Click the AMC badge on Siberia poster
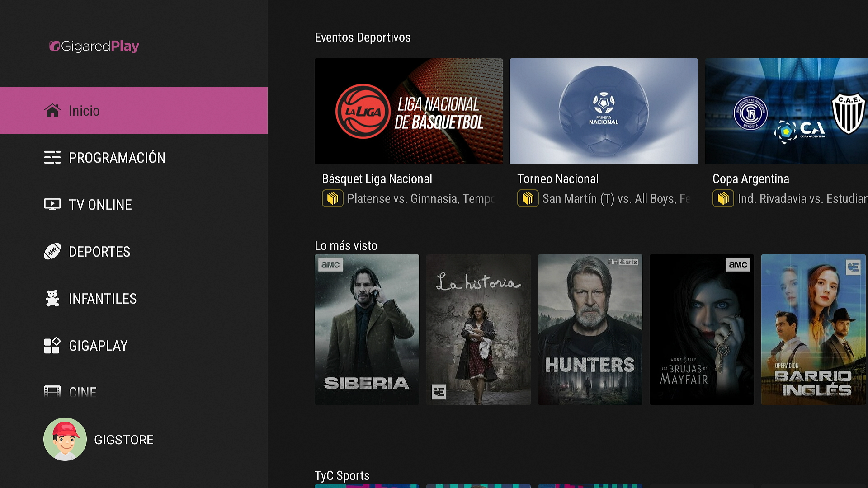Screen dimensions: 868x488 pyautogui.click(x=330, y=265)
